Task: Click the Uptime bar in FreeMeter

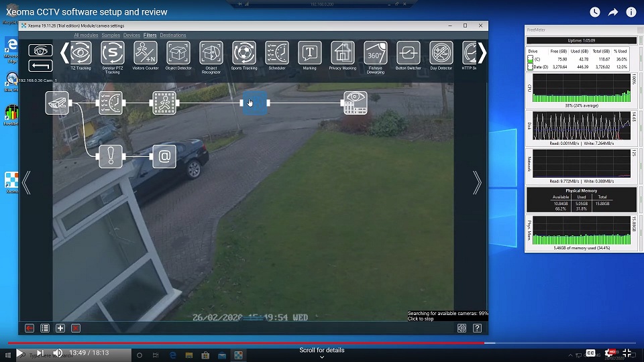Action: coord(581,40)
